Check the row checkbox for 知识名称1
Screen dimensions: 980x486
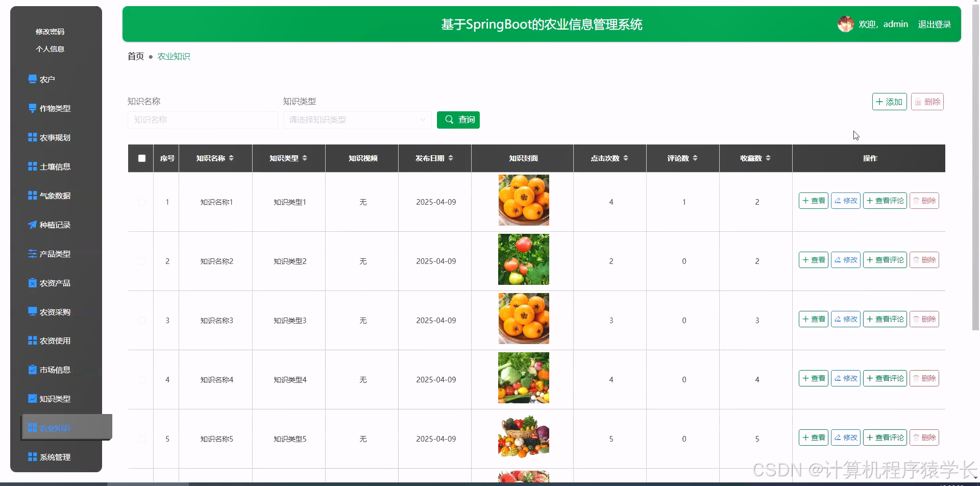pyautogui.click(x=142, y=202)
